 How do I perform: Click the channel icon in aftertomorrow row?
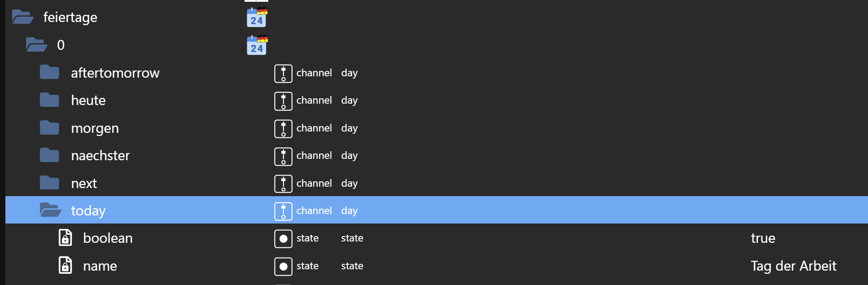click(283, 74)
